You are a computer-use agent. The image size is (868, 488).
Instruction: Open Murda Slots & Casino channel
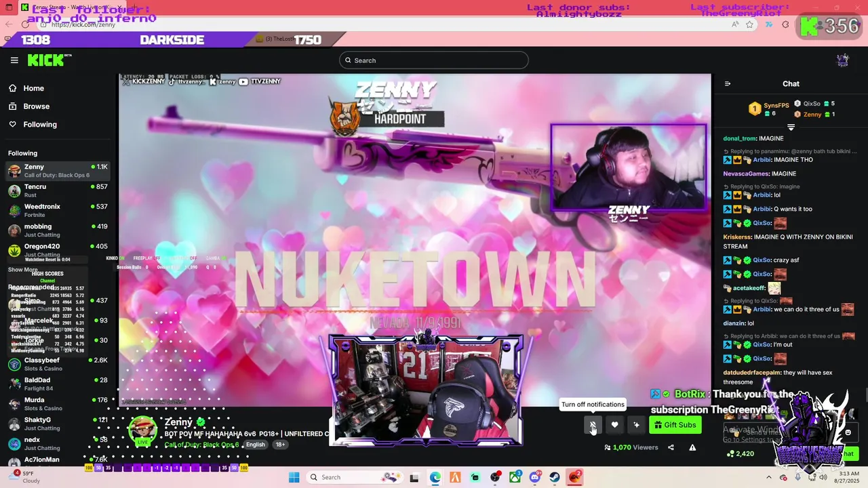pyautogui.click(x=58, y=404)
